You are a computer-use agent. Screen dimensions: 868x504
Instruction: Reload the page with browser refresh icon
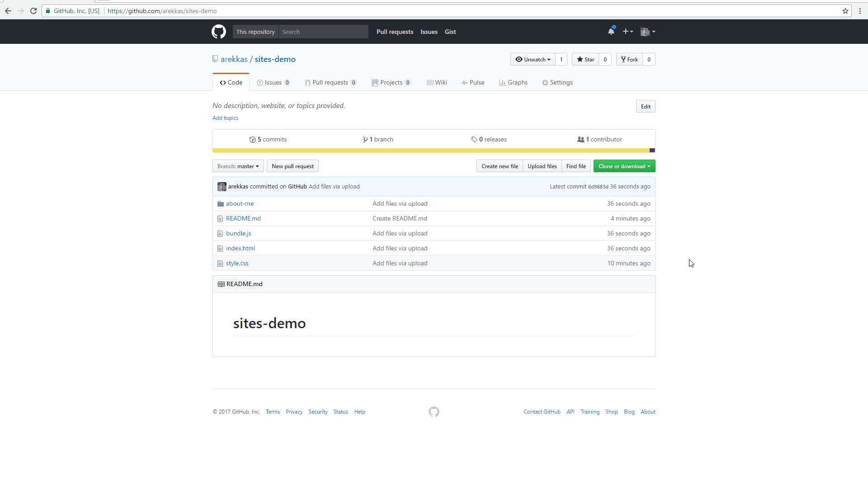[33, 11]
